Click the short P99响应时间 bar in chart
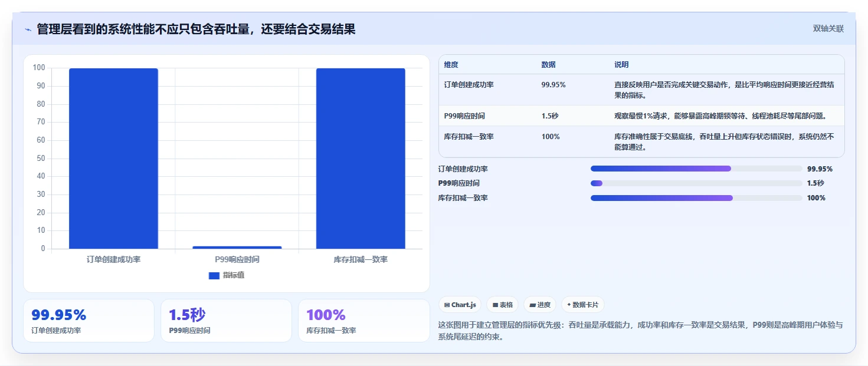The image size is (868, 366). click(237, 247)
